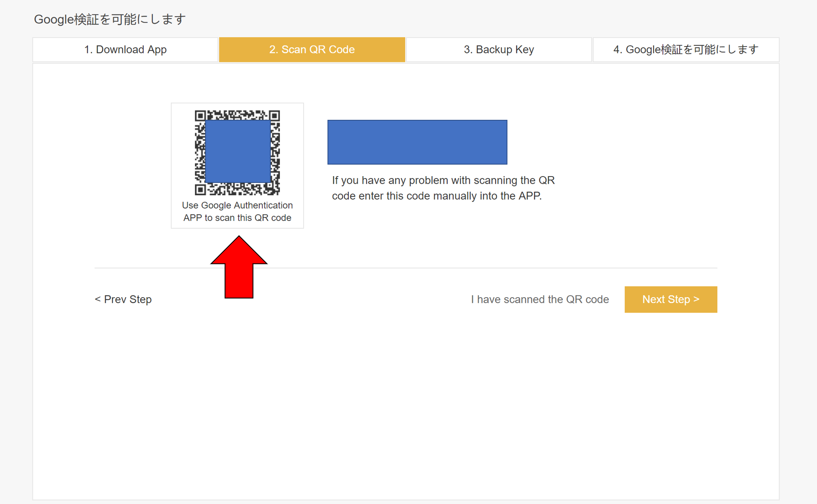Click the QR code image
Screen dimensions: 817x504
point(237,153)
